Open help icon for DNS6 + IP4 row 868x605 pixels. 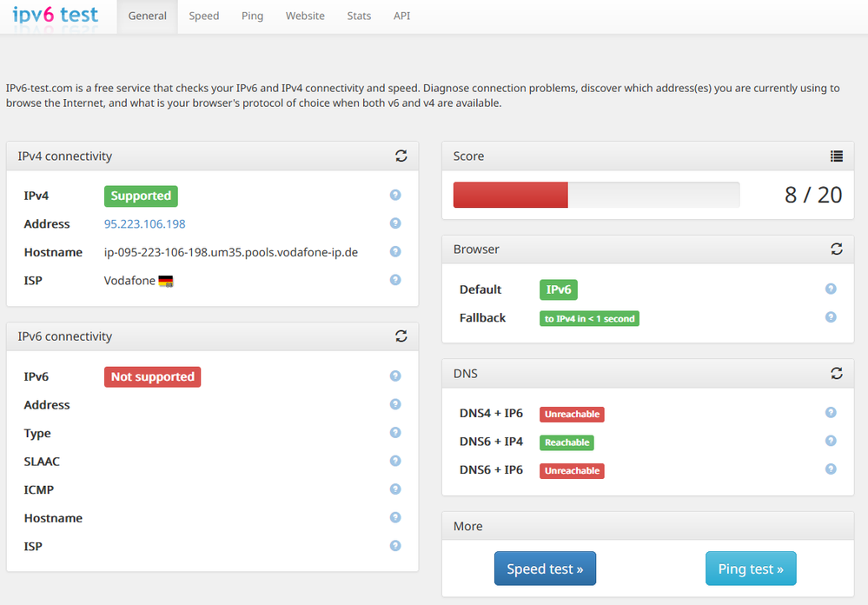pos(831,441)
